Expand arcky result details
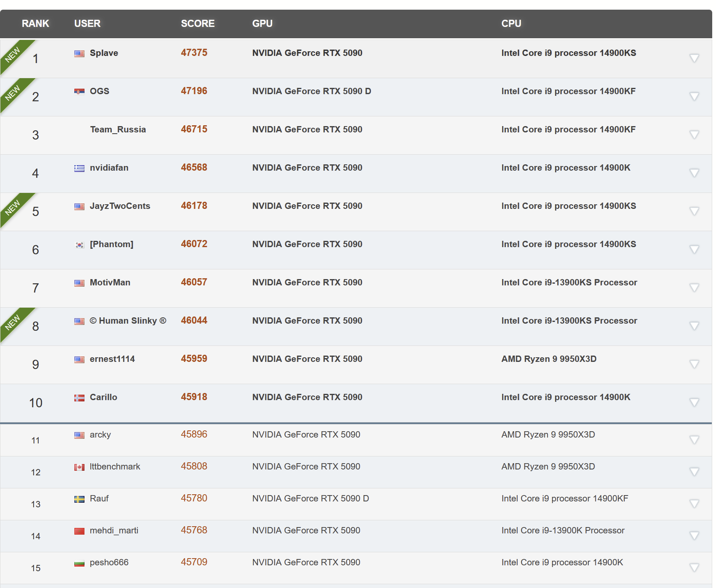 click(x=694, y=440)
